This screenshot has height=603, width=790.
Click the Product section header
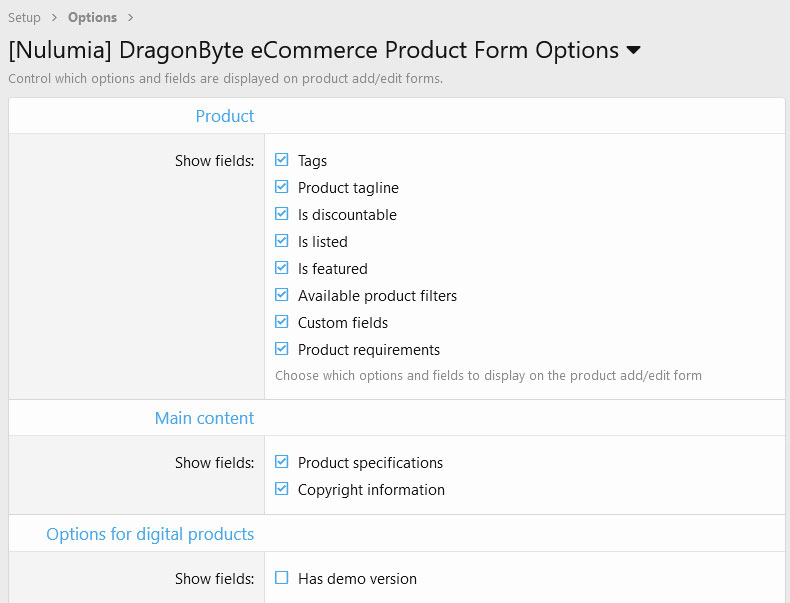coord(225,116)
